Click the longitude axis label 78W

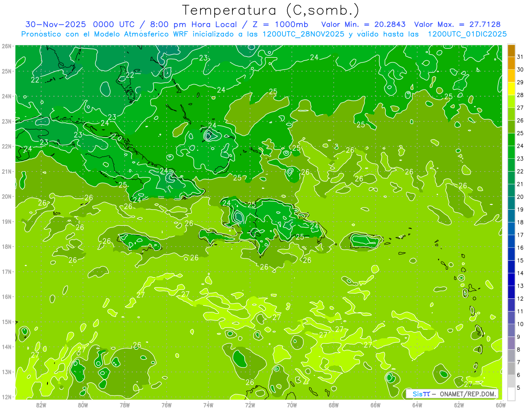tap(125, 405)
